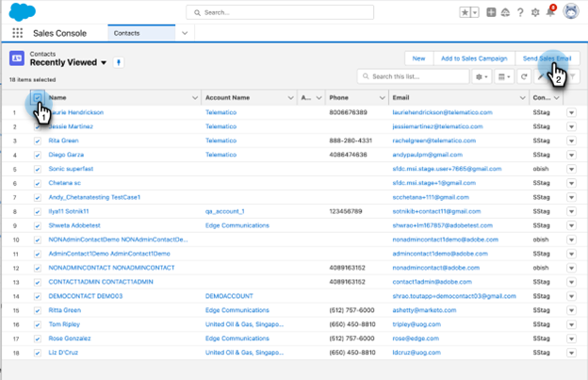
Task: Click phone number 8006676389
Action: [x=348, y=112]
